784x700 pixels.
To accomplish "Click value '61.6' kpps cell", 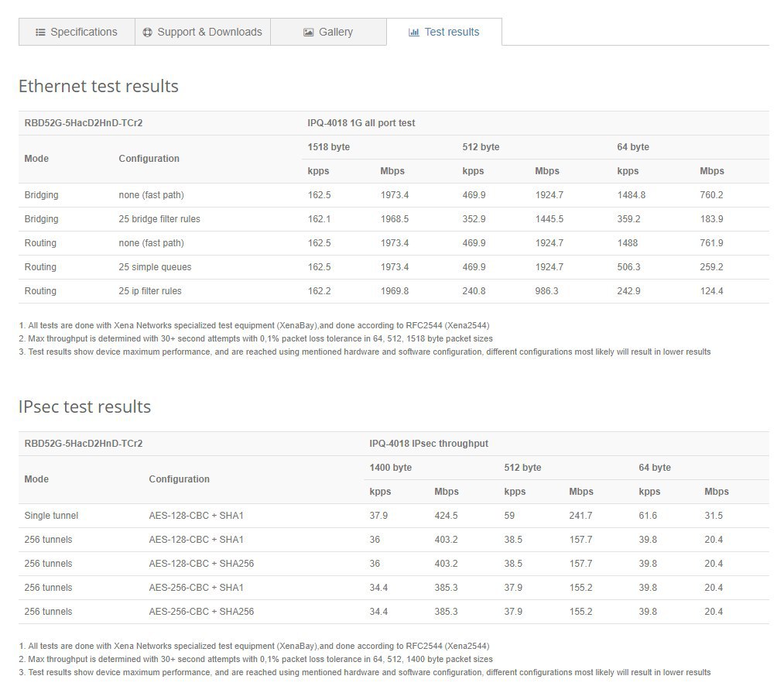I will point(648,516).
